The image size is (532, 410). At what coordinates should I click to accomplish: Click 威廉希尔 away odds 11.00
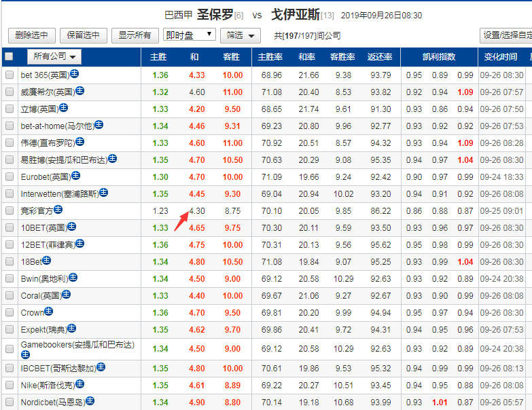232,92
